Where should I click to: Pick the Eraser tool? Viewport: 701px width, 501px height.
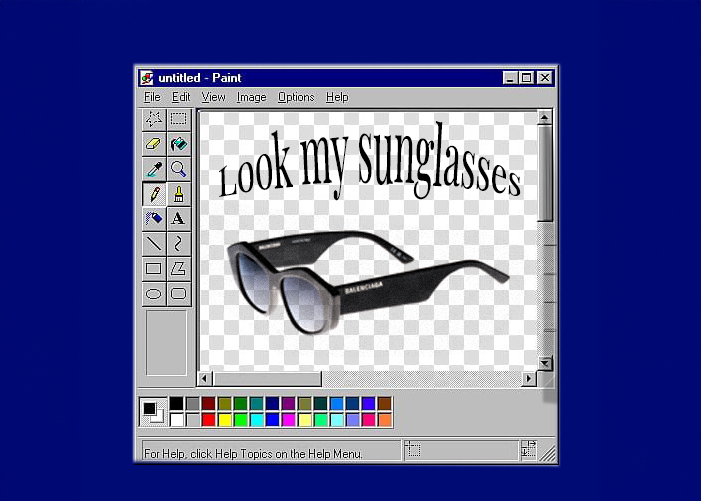pos(154,145)
